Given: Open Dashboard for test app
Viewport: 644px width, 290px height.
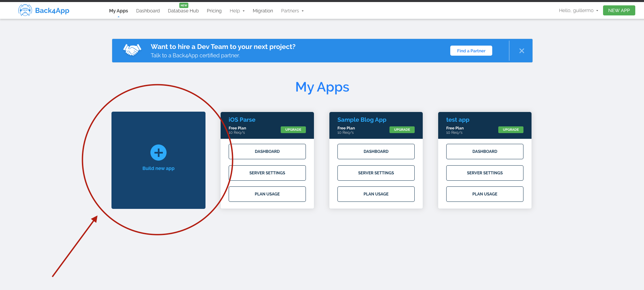Looking at the screenshot, I should click(x=485, y=152).
